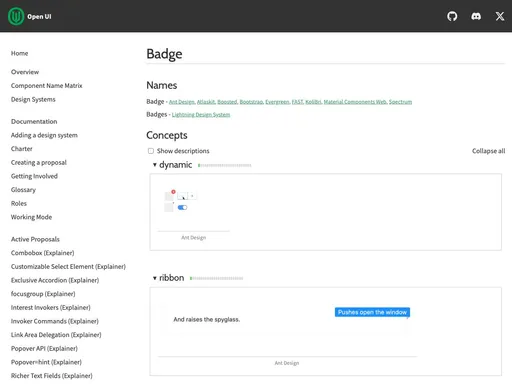Viewport: 512px width, 384px height.
Task: Click the ribbon usage progress bar
Action: (217, 278)
